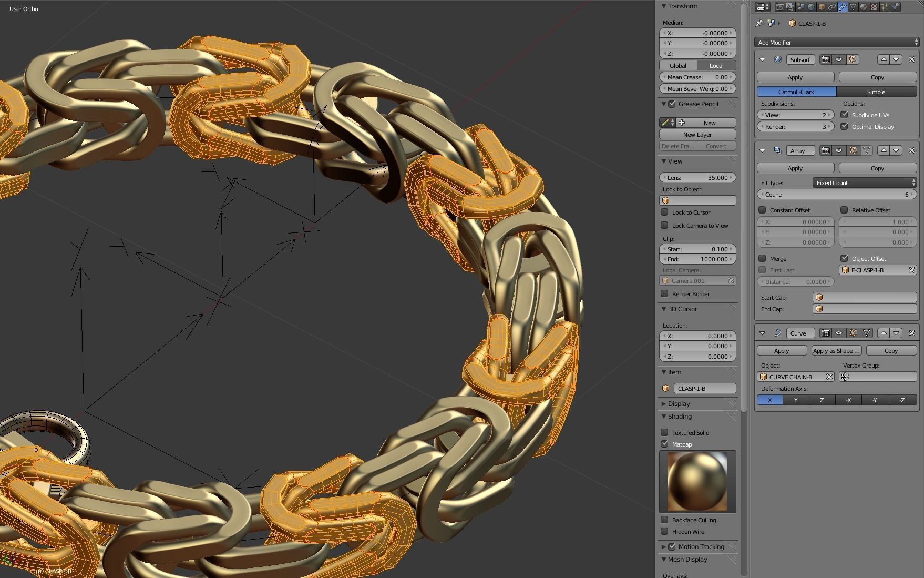Clear the CURVE CHAIN-B object field
Screen dimensions: 924x578
coord(829,377)
